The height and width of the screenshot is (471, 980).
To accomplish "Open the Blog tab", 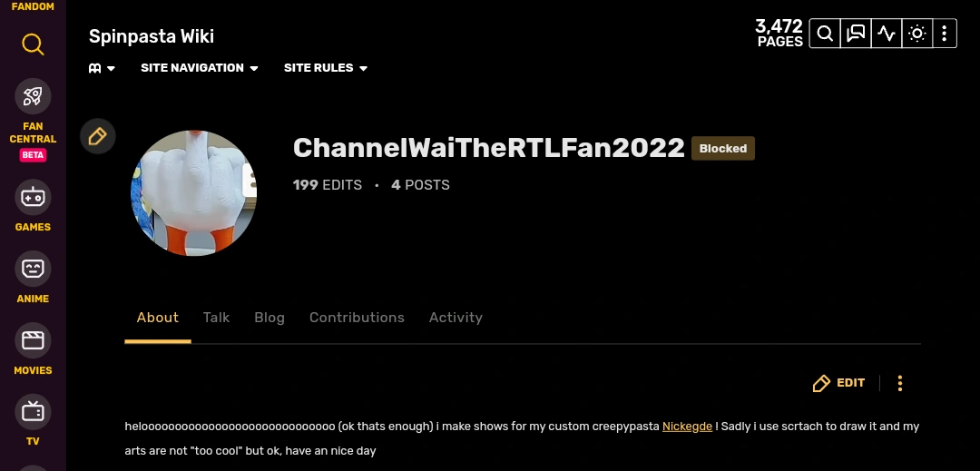I will point(269,318).
